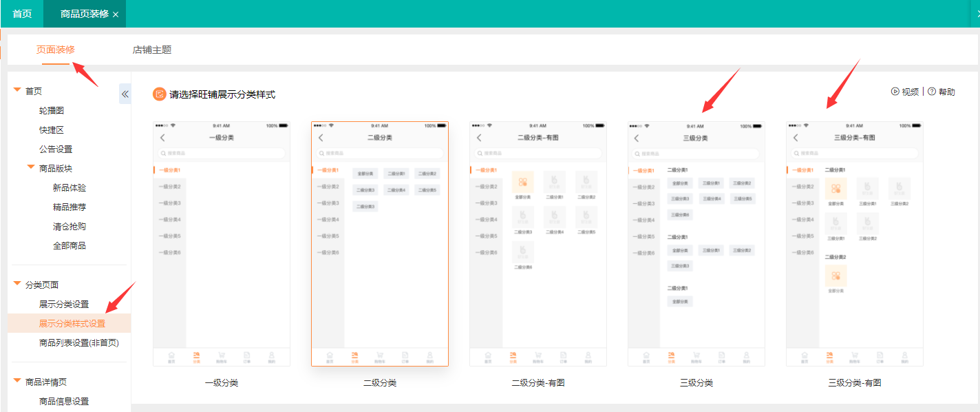This screenshot has height=412, width=980.
Task: Open 公告设置 in the sidebar
Action: tap(56, 149)
